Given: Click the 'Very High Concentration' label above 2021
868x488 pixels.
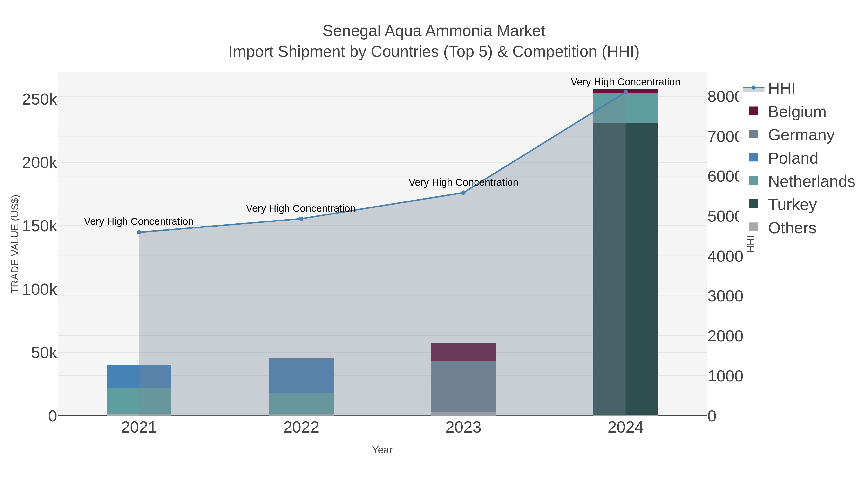Looking at the screenshot, I should [x=139, y=222].
